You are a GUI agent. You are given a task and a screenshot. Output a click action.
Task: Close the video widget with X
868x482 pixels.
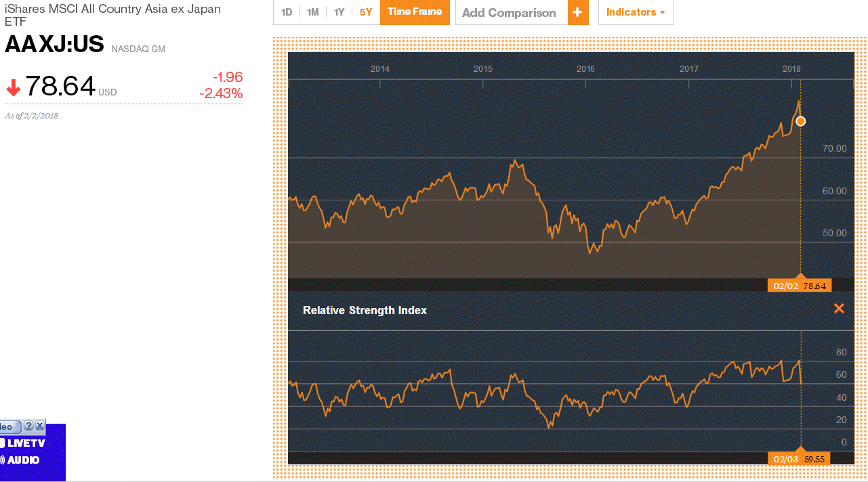point(40,426)
